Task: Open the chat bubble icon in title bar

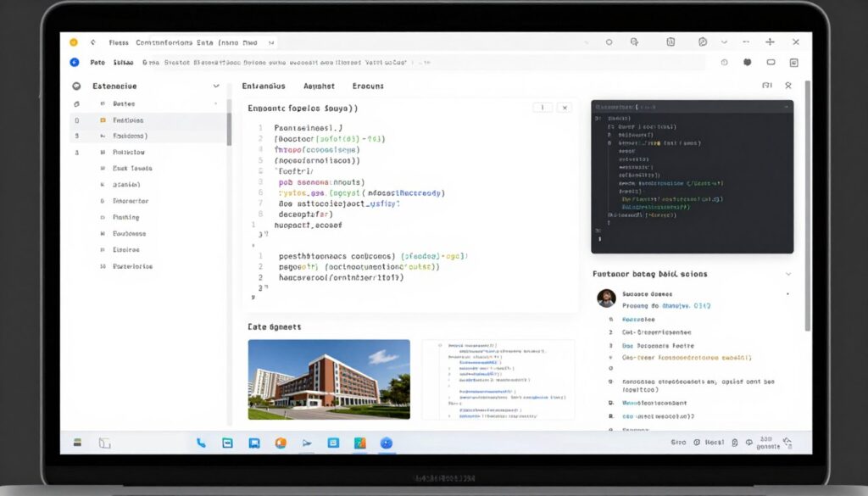Action: [x=702, y=42]
